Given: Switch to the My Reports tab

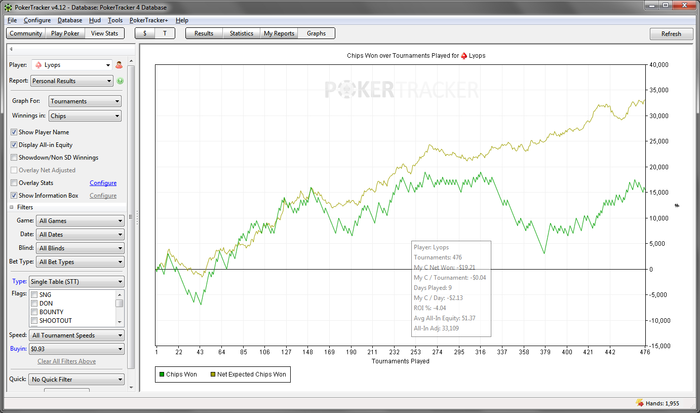Looking at the screenshot, I should coord(279,33).
